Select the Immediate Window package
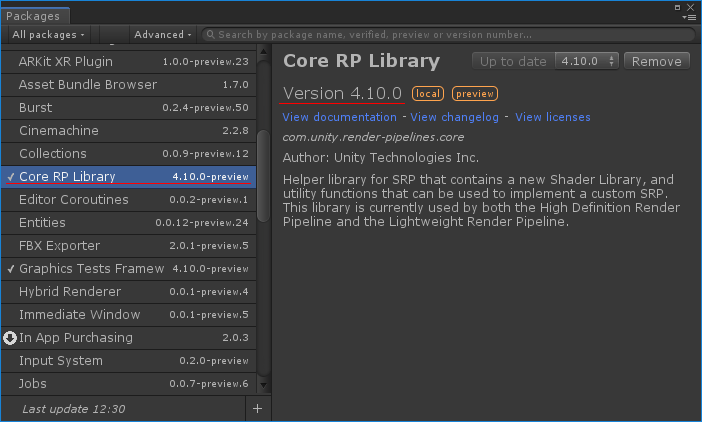702x422 pixels. tap(129, 315)
